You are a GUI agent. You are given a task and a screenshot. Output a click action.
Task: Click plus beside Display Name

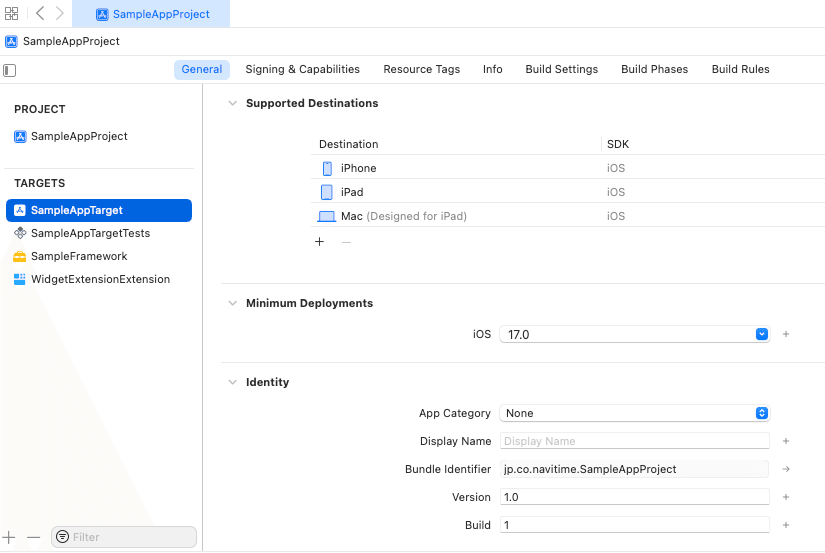click(x=786, y=441)
